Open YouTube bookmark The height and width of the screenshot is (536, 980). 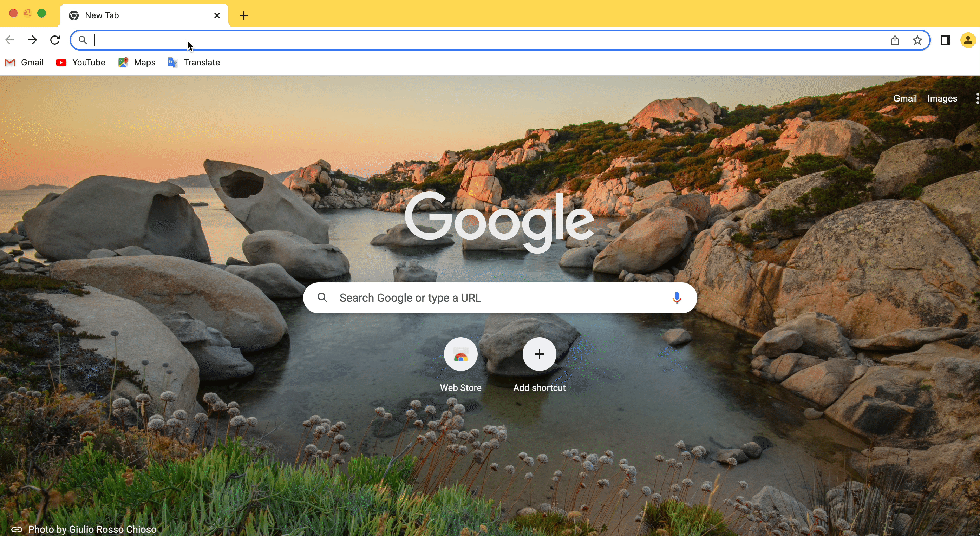[x=81, y=63]
